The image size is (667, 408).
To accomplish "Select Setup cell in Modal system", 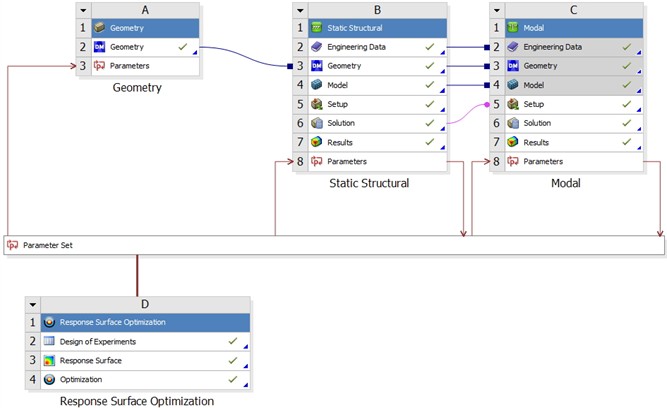I will click(574, 104).
